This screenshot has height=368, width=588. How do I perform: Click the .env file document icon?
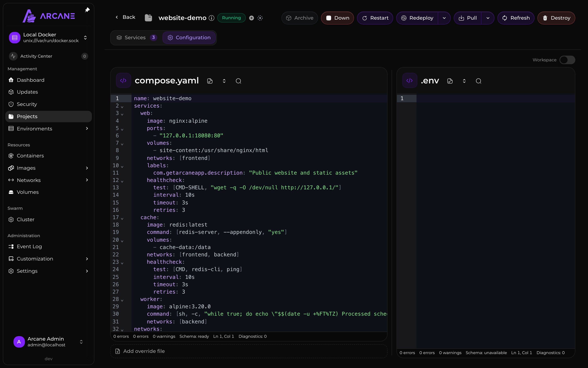click(x=450, y=81)
